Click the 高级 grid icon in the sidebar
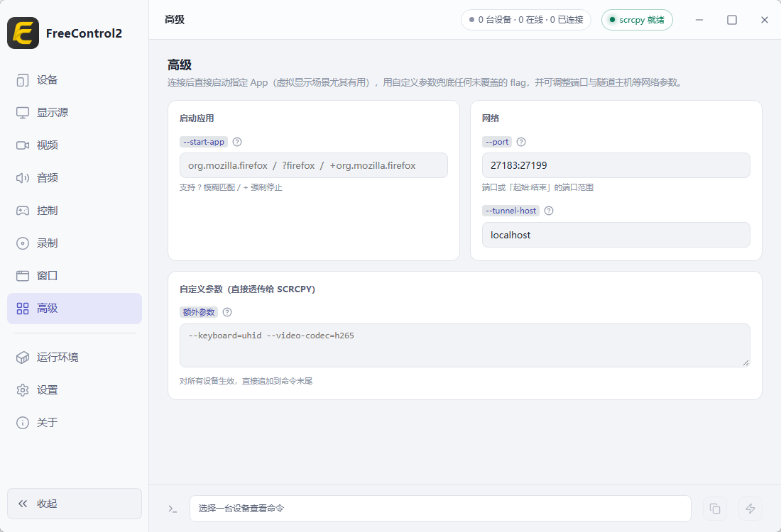The image size is (781, 532). [23, 309]
